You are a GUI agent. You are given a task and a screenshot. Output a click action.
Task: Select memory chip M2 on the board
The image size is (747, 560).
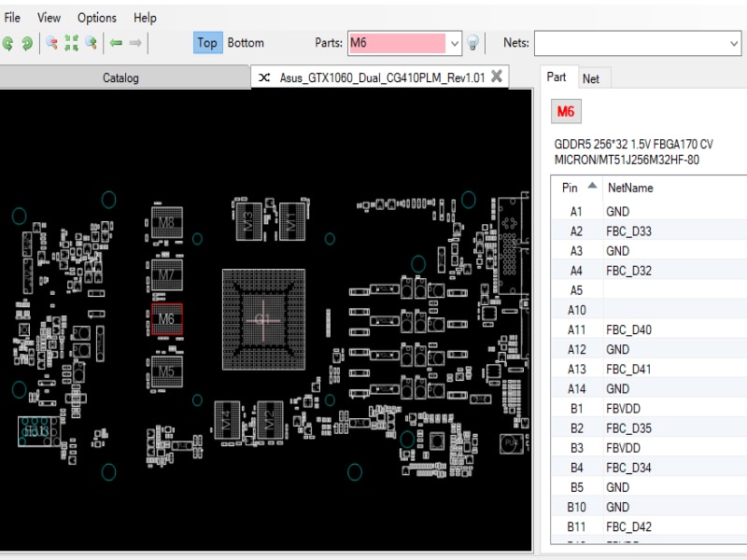(270, 420)
